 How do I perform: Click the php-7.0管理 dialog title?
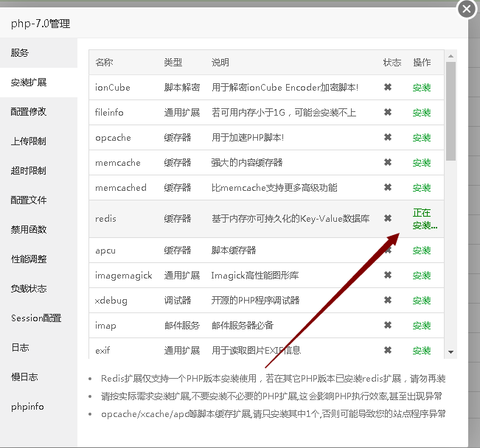click(41, 24)
